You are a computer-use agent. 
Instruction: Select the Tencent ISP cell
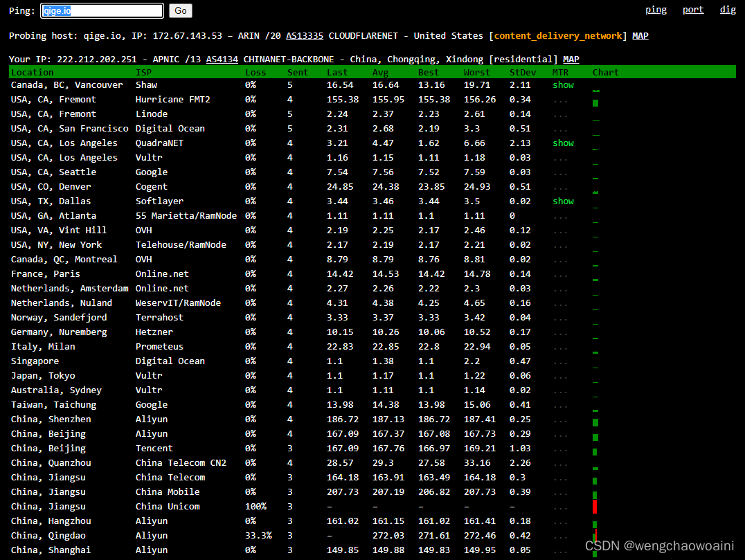[x=154, y=449]
